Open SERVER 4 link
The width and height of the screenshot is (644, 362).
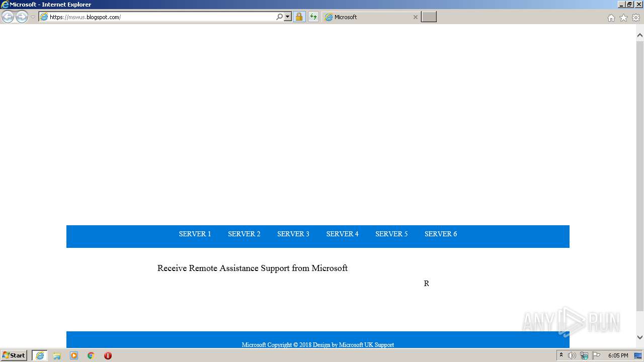pyautogui.click(x=342, y=234)
